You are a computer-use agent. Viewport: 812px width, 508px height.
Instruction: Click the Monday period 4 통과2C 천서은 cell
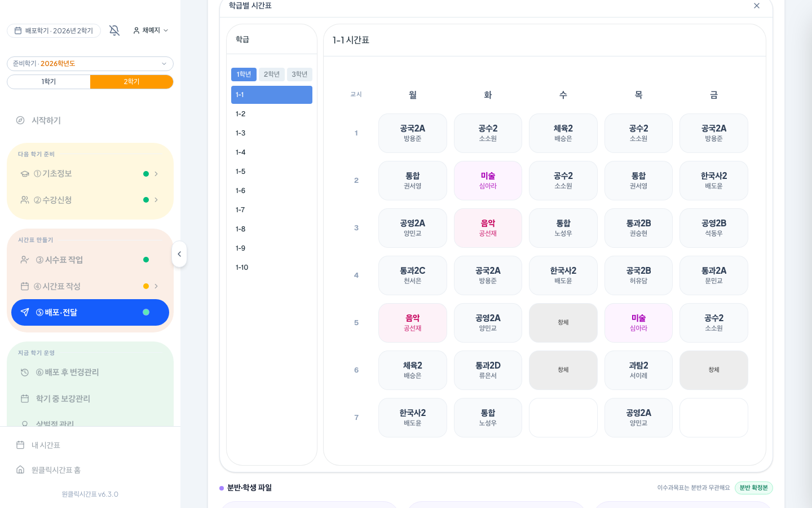(413, 275)
